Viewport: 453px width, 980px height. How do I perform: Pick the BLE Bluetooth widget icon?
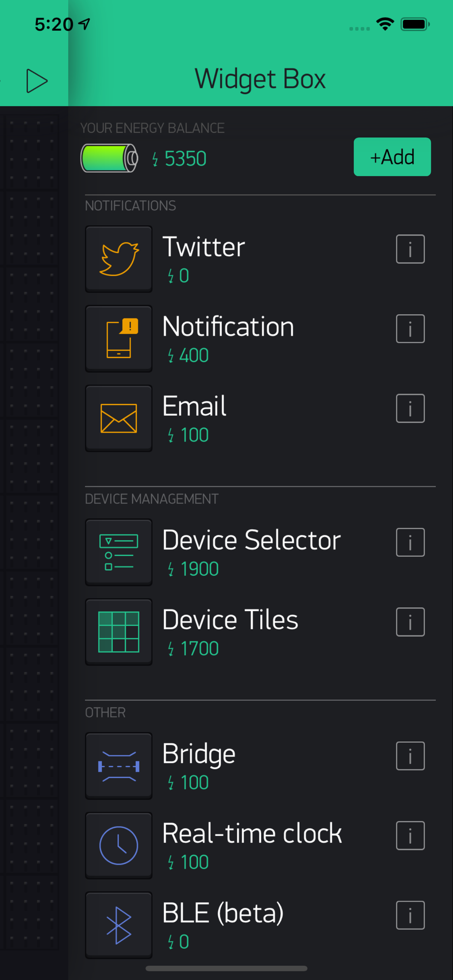(119, 925)
